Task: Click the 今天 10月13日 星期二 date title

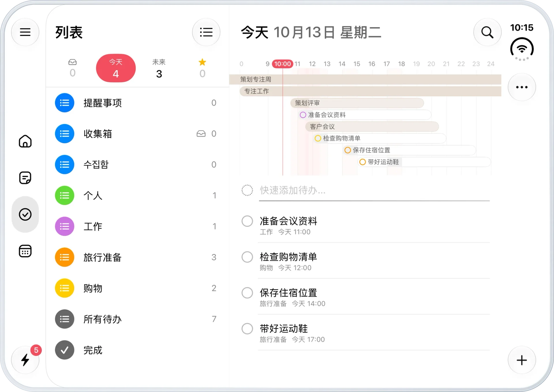Action: [x=311, y=32]
